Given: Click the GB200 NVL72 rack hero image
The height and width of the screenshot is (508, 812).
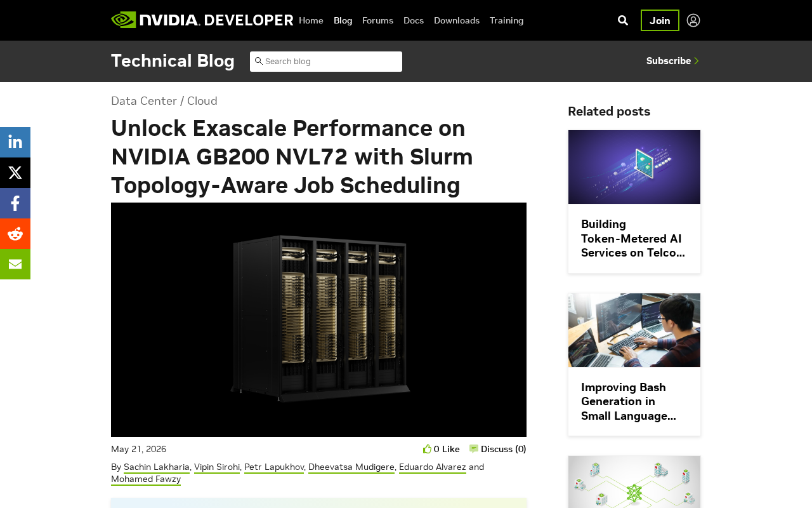Looking at the screenshot, I should (318, 319).
